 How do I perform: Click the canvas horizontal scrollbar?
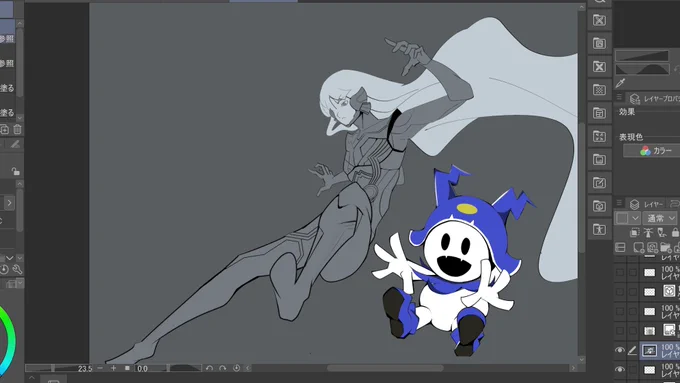385,368
